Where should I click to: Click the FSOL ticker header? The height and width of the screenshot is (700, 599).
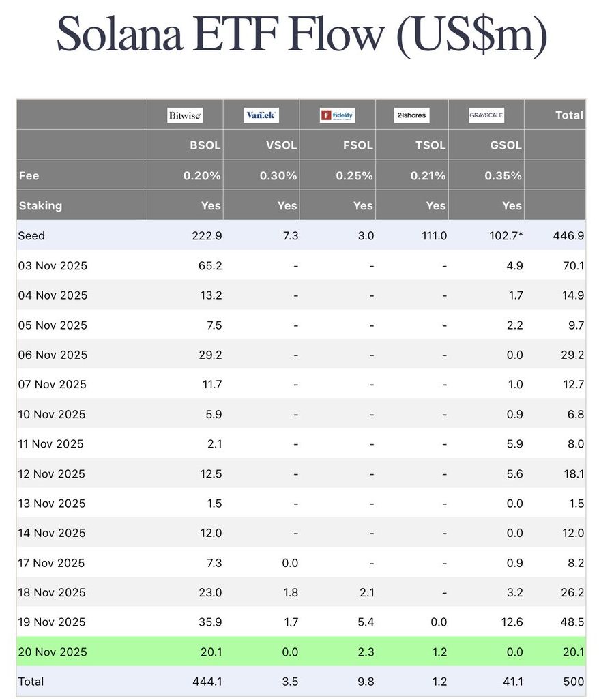tap(357, 145)
